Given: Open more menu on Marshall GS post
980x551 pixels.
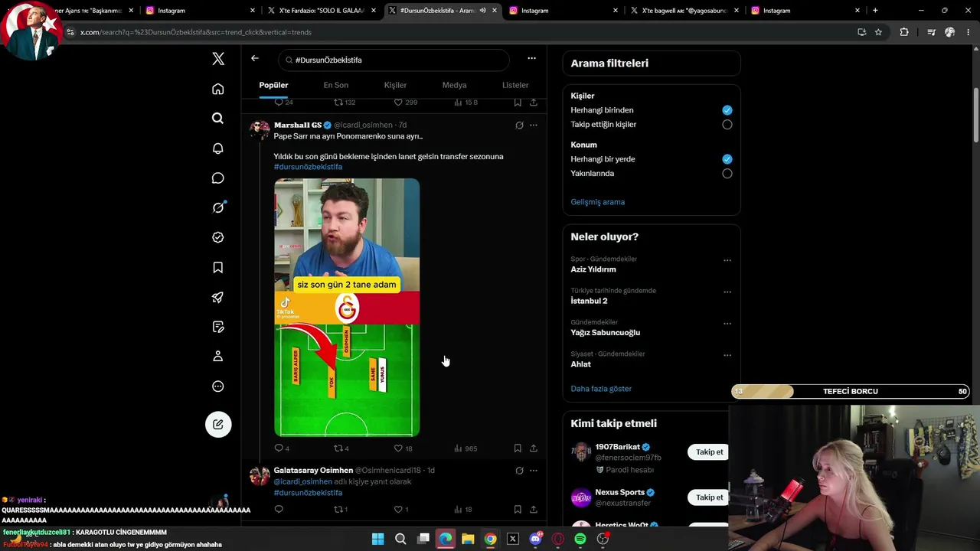Looking at the screenshot, I should [534, 125].
